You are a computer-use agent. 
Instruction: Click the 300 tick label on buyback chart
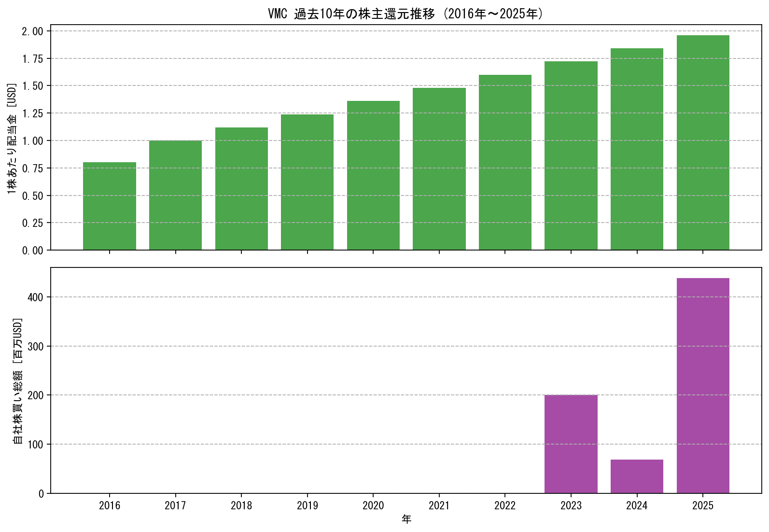pos(36,347)
